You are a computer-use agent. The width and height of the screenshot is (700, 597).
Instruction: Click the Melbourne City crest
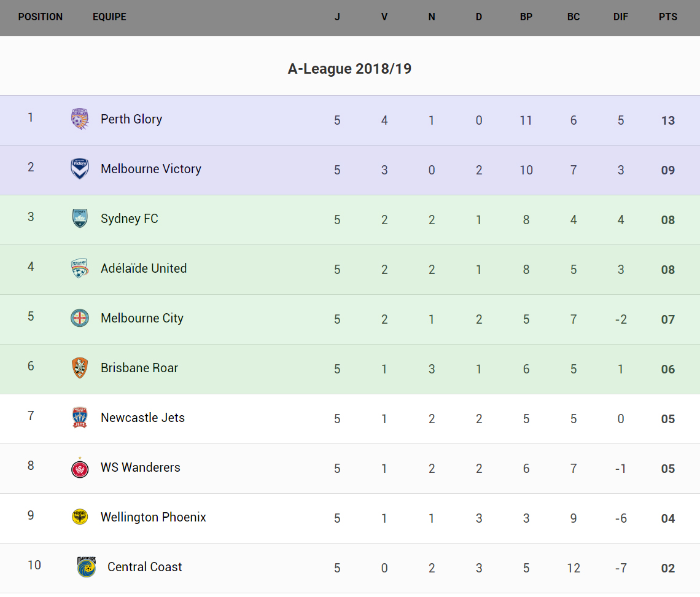pos(80,318)
